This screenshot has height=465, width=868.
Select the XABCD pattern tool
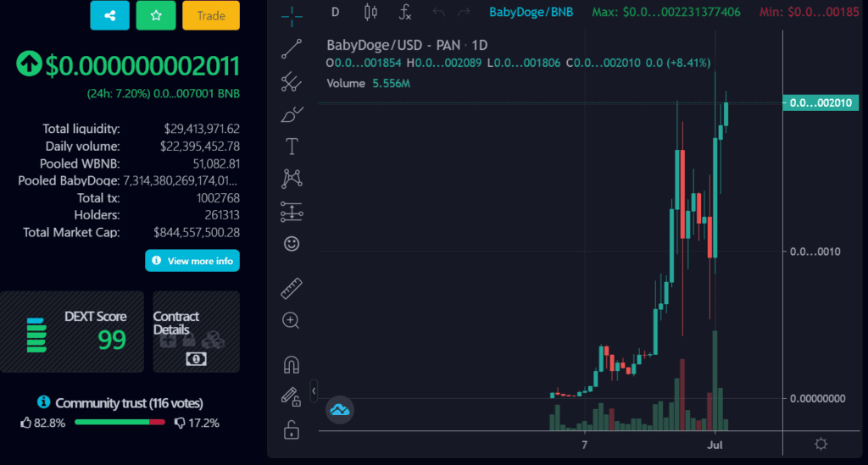pos(292,179)
